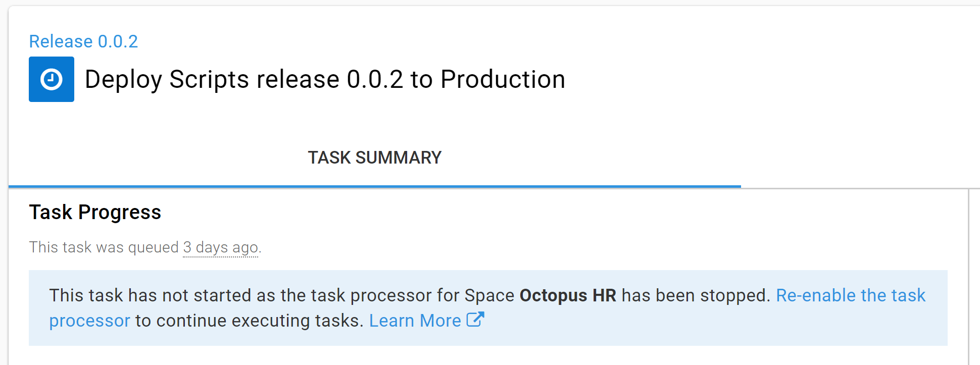Select the active TASK SUMMARY tab label
This screenshot has width=980, height=365.
pos(374,158)
